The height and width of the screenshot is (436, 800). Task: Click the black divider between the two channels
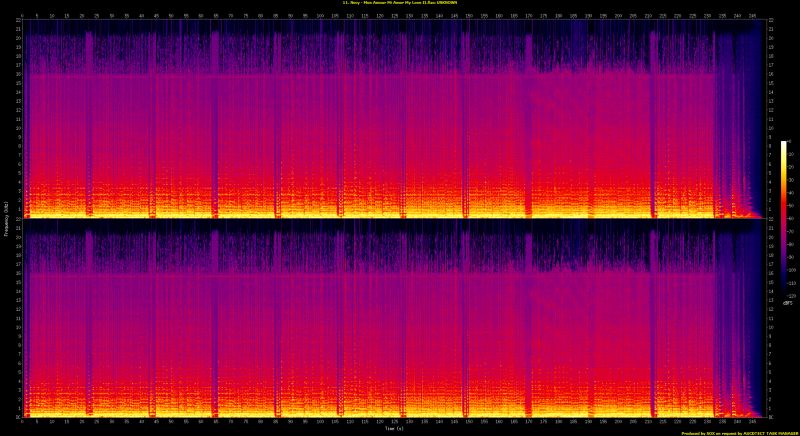point(390,220)
